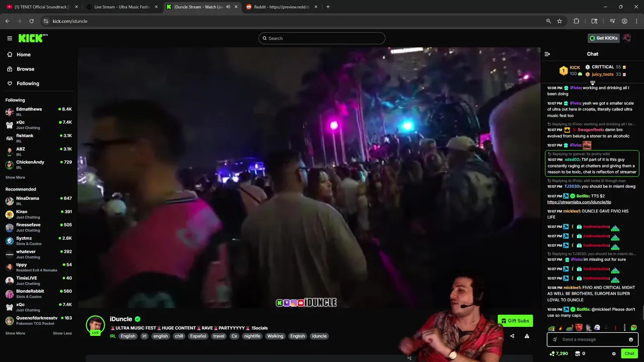644x362 pixels.
Task: Open fishtank channel in Following list
Action: click(39, 138)
